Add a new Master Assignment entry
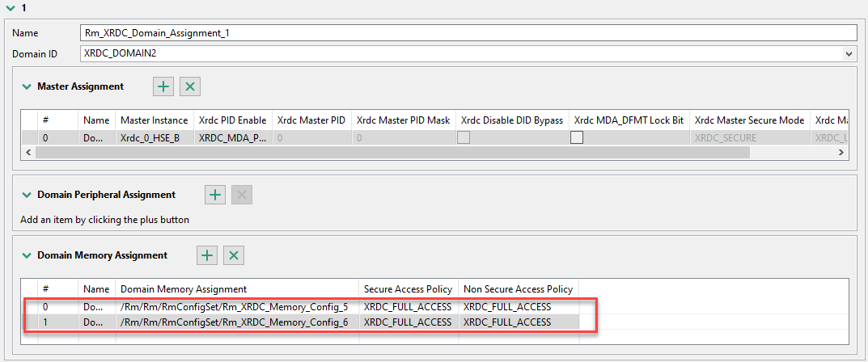The width and height of the screenshot is (868, 362). pos(163,86)
